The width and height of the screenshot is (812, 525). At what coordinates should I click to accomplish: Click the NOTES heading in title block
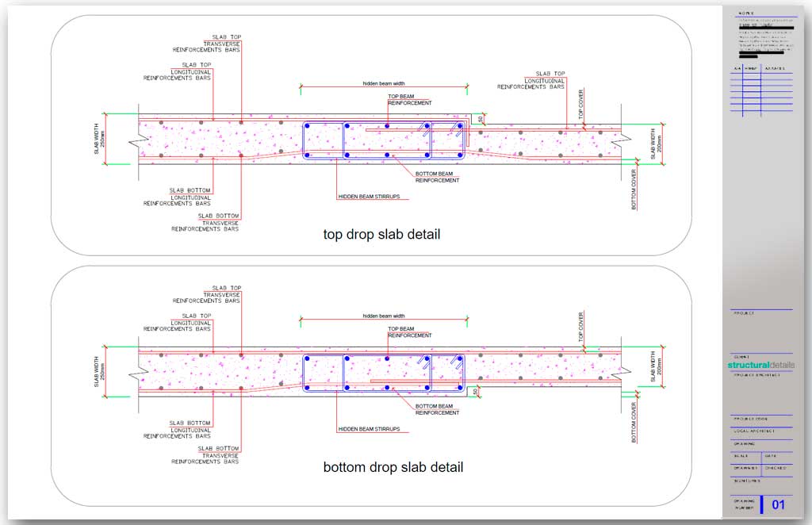(746, 13)
